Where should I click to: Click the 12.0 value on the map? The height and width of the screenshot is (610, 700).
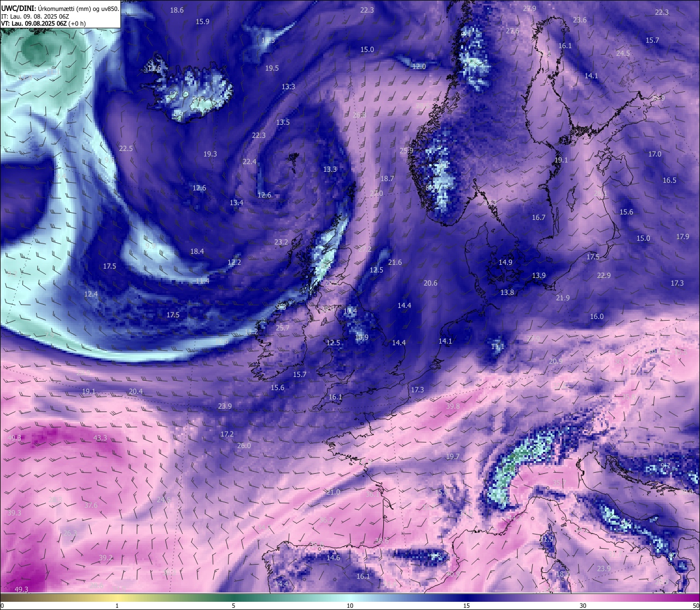[419, 66]
